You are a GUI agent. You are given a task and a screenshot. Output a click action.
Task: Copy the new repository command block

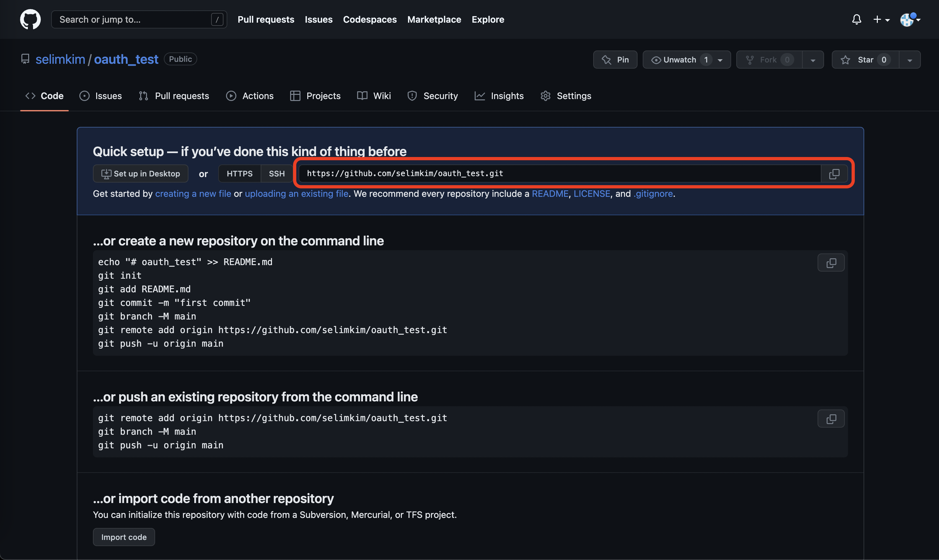click(831, 263)
